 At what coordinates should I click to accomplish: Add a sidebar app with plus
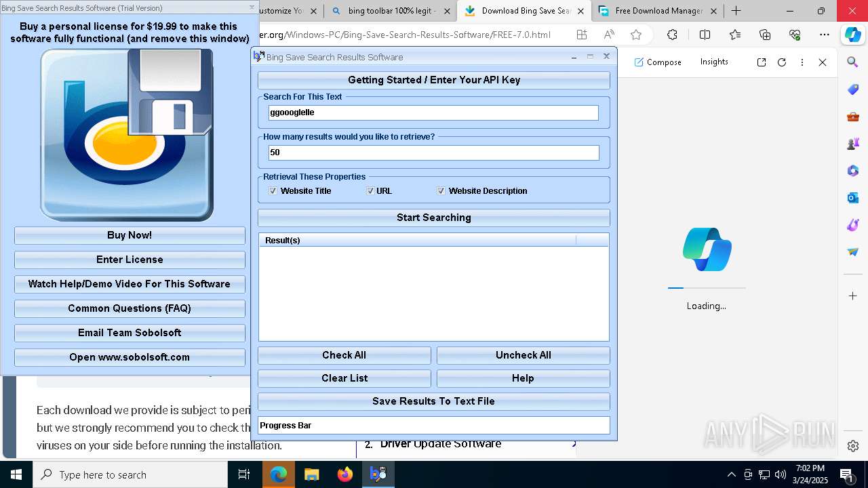tap(853, 296)
